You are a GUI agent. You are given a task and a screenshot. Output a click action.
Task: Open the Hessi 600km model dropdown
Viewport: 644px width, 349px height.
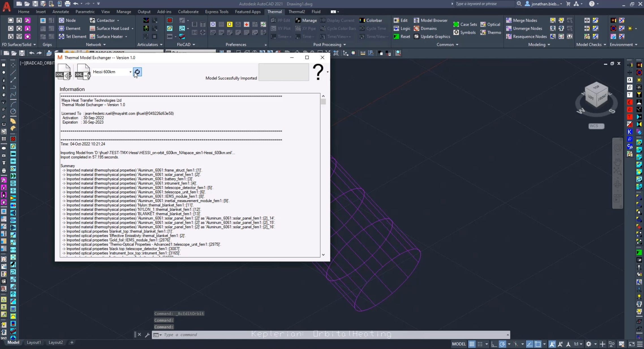click(x=130, y=71)
